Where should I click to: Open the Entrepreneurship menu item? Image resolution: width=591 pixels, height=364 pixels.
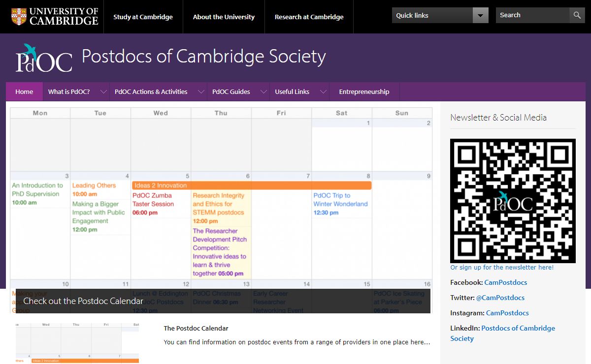(x=364, y=91)
